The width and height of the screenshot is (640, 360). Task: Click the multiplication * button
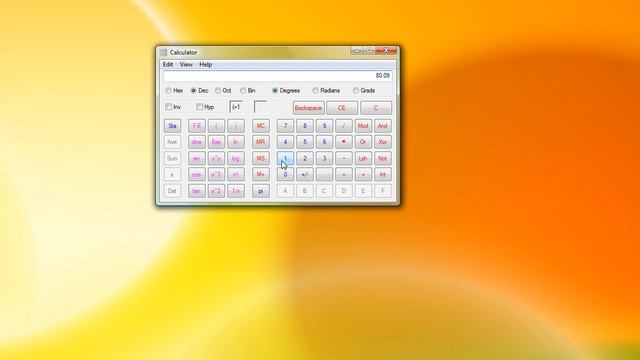coord(344,142)
